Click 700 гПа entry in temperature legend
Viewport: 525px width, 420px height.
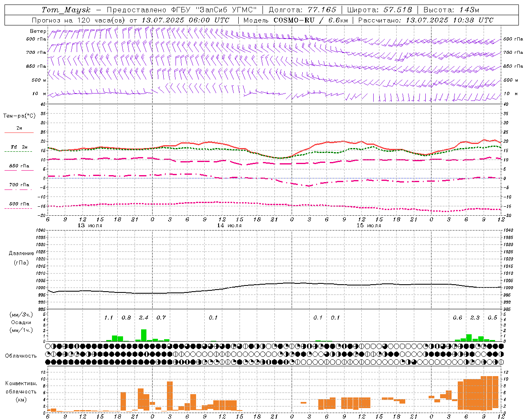(x=19, y=185)
